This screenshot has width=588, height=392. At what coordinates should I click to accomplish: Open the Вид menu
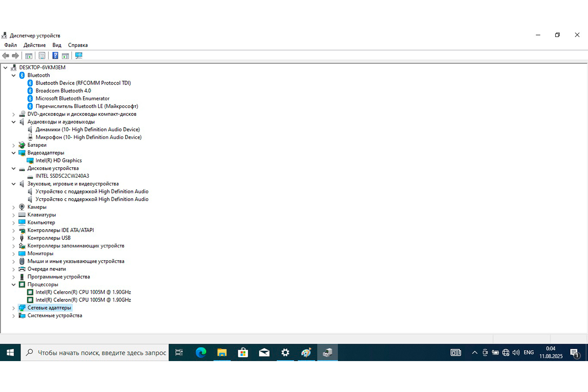[57, 45]
